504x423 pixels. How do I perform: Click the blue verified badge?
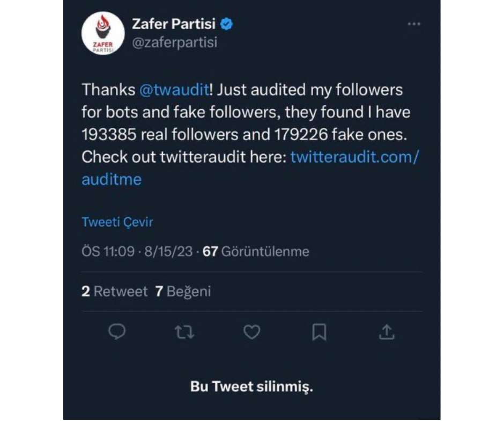tap(227, 24)
